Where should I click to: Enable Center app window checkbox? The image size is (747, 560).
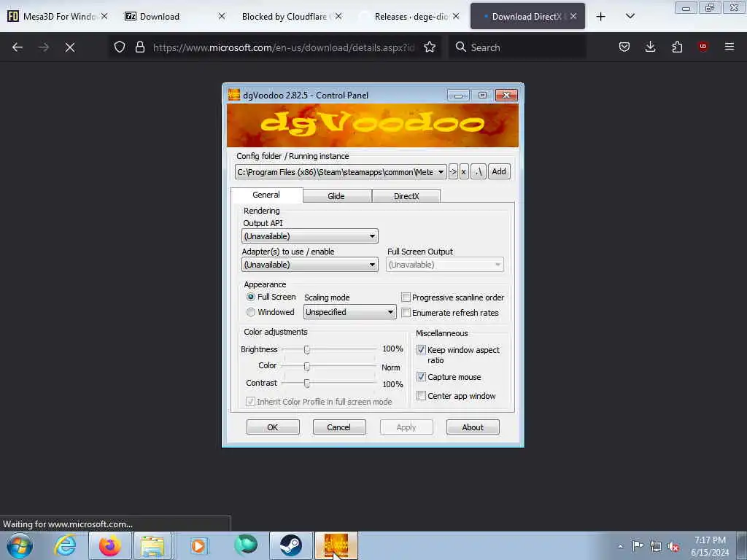pyautogui.click(x=421, y=396)
